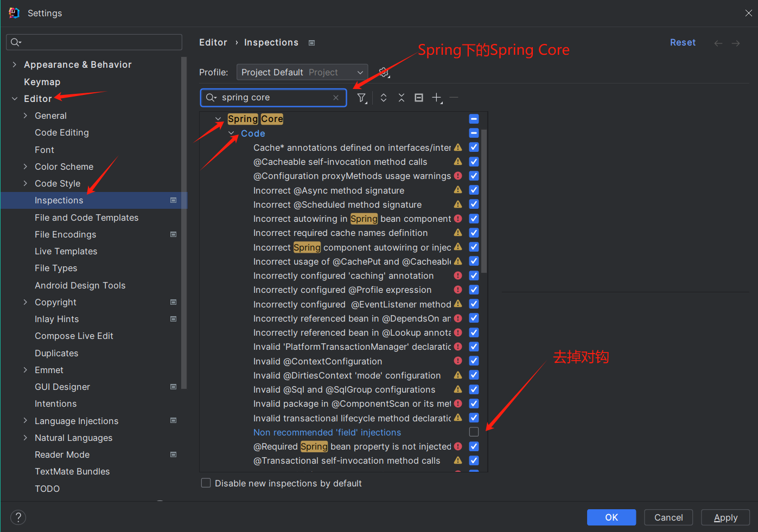This screenshot has width=758, height=532.
Task: Collapse the Spring Core tree node
Action: tap(218, 119)
